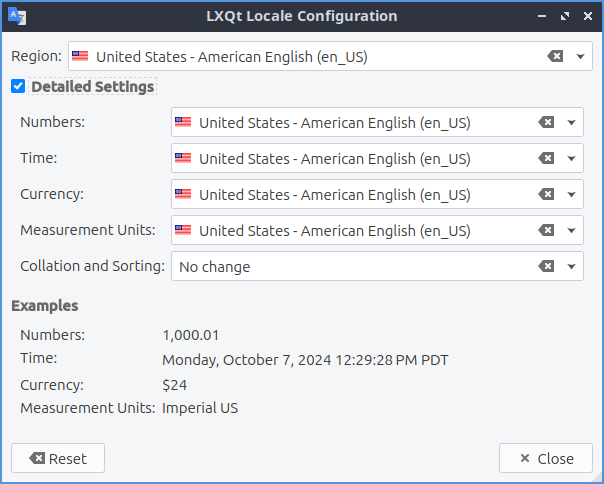Maximize the locale configuration window
Image resolution: width=604 pixels, height=484 pixels.
565,16
